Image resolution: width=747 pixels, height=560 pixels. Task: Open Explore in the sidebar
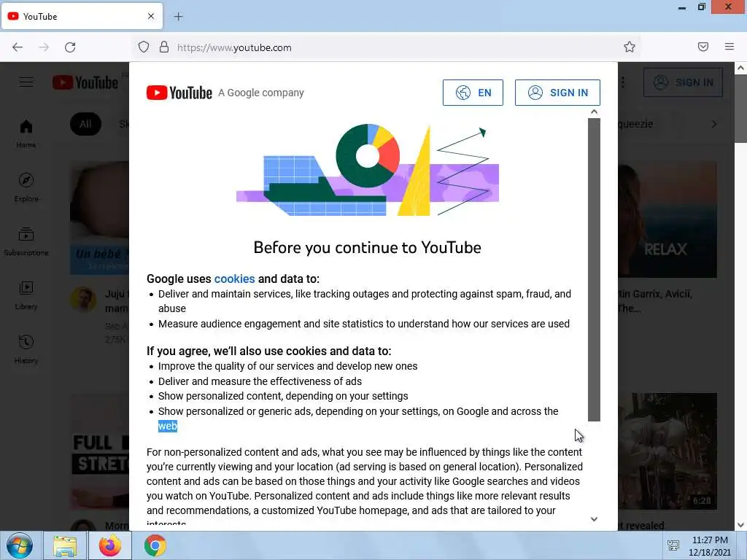26,187
